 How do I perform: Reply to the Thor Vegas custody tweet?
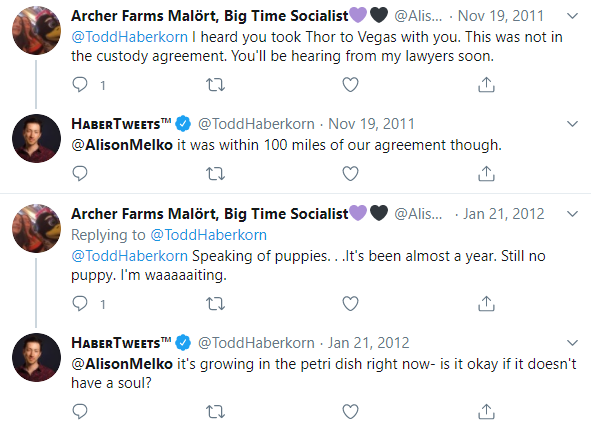(x=80, y=85)
